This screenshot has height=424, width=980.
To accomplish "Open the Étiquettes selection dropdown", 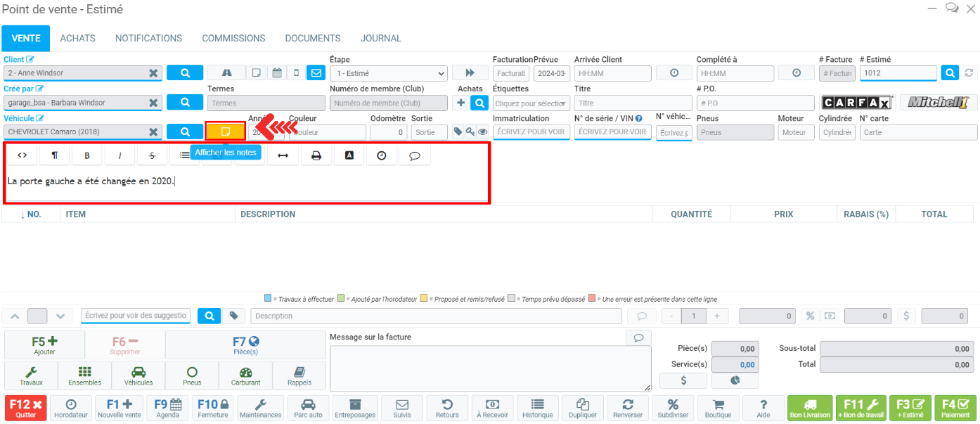I will point(531,103).
